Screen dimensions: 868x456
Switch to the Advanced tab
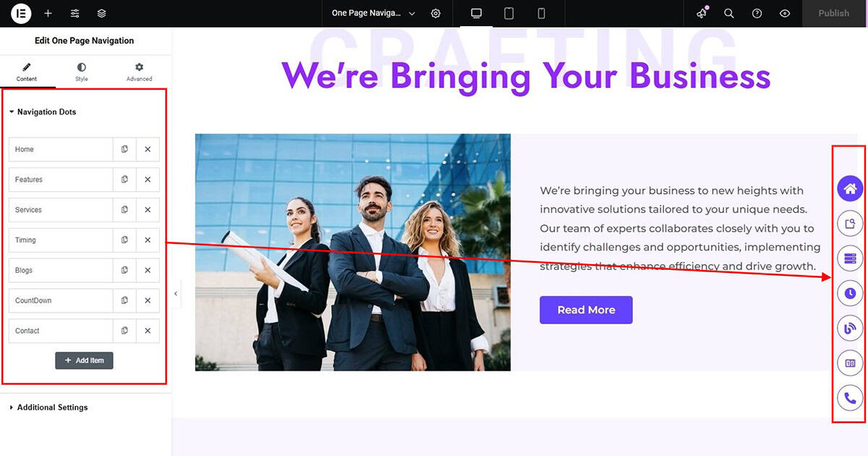point(139,72)
